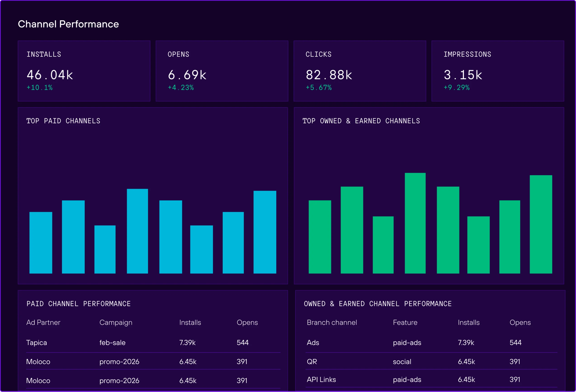
Task: Click the Opens 6.69k metric card
Action: (222, 71)
